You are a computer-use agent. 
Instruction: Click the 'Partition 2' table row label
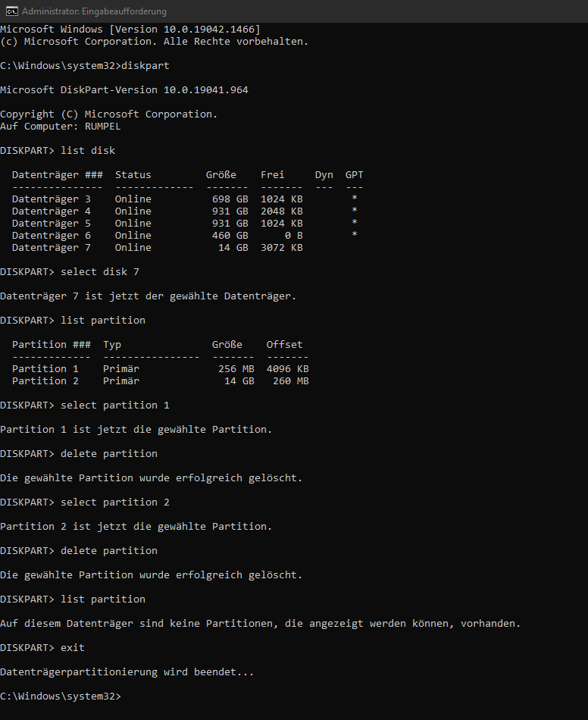pos(45,381)
